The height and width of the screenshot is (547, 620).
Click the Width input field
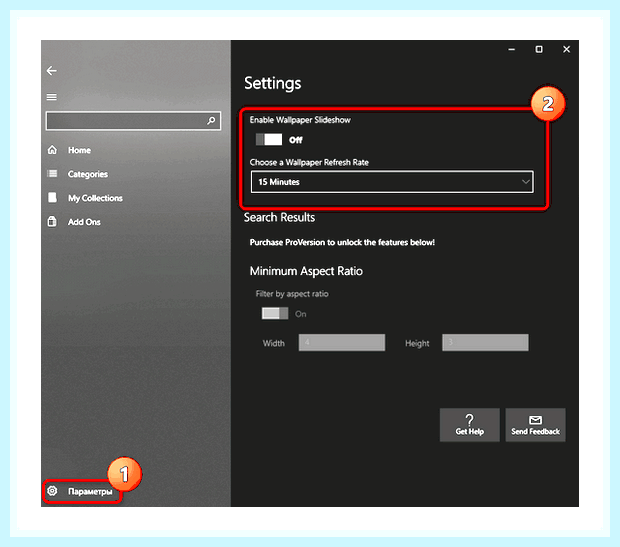click(x=342, y=343)
